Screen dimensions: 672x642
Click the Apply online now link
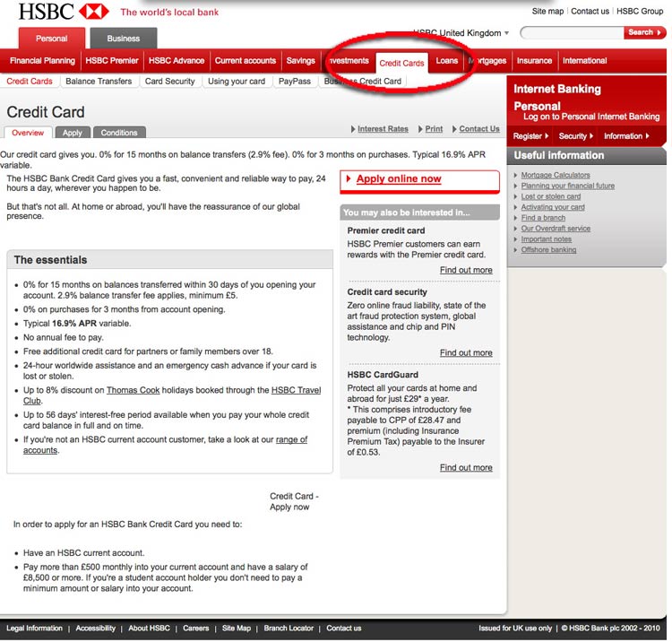pyautogui.click(x=399, y=179)
